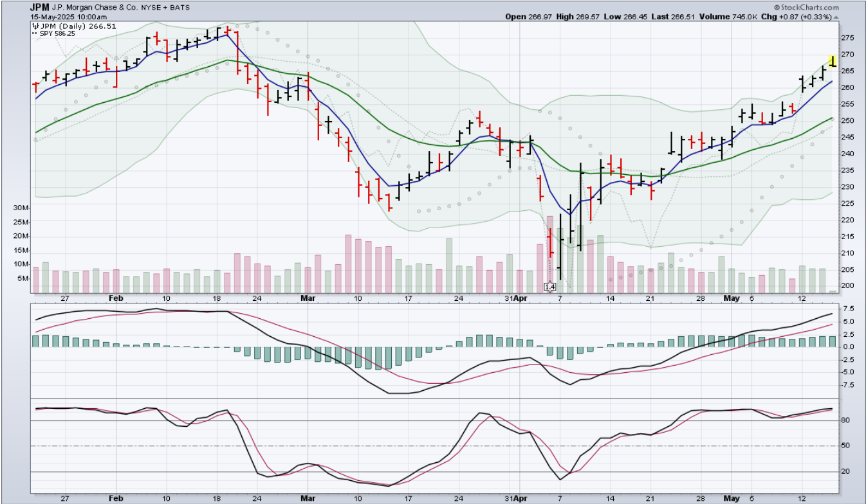Screen dimensions: 866x504
Task: Click the '18' date label under the volume bars
Action: tap(217, 299)
